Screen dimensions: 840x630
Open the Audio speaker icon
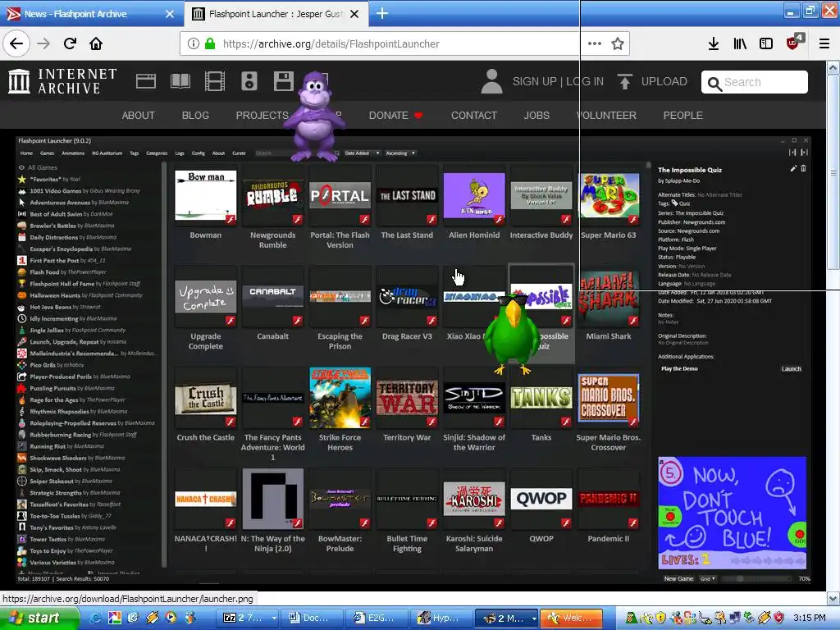(x=249, y=81)
